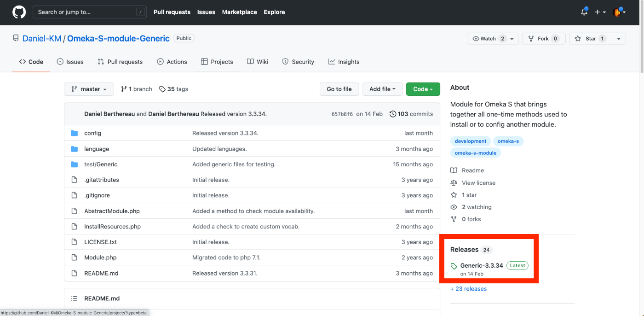This screenshot has width=644, height=316.
Task: Click the test/Generic folder icon
Action: [75, 164]
